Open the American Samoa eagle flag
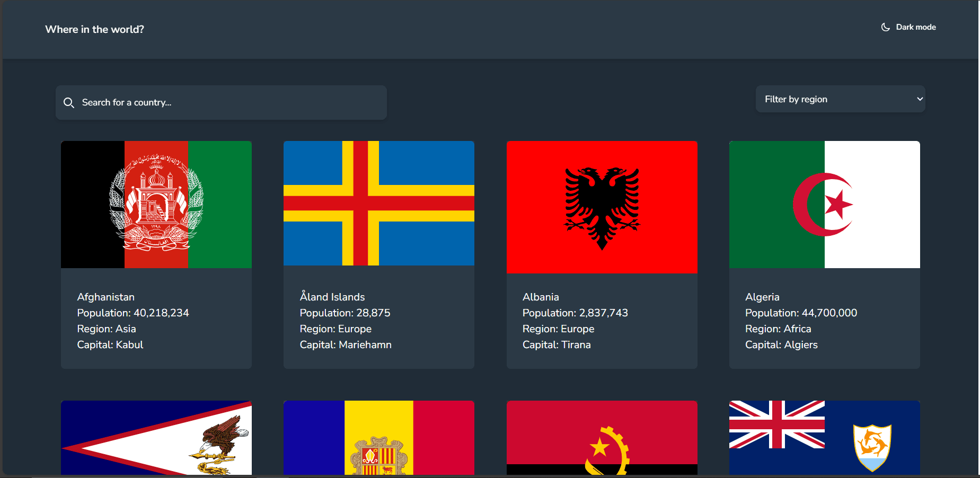Image resolution: width=980 pixels, height=478 pixels. (156, 438)
